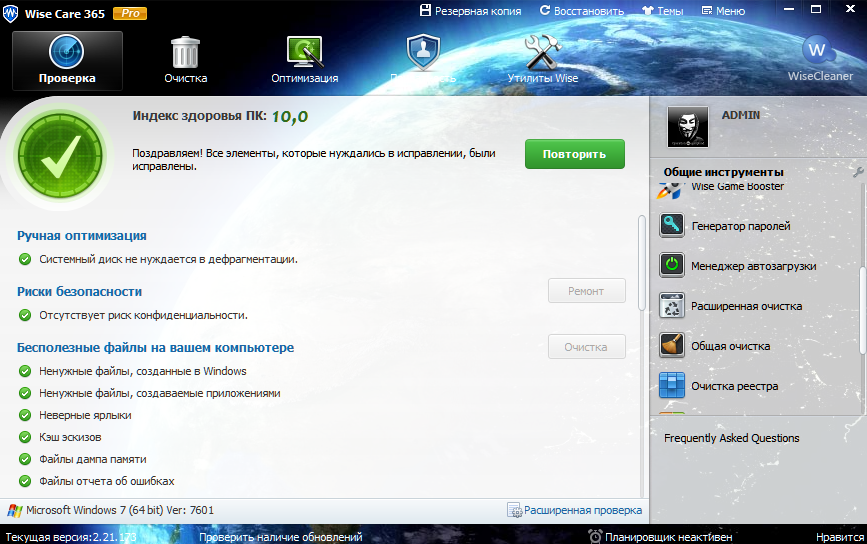This screenshot has height=544, width=867.
Task: Open the Утилиты Wise tab
Action: (542, 60)
